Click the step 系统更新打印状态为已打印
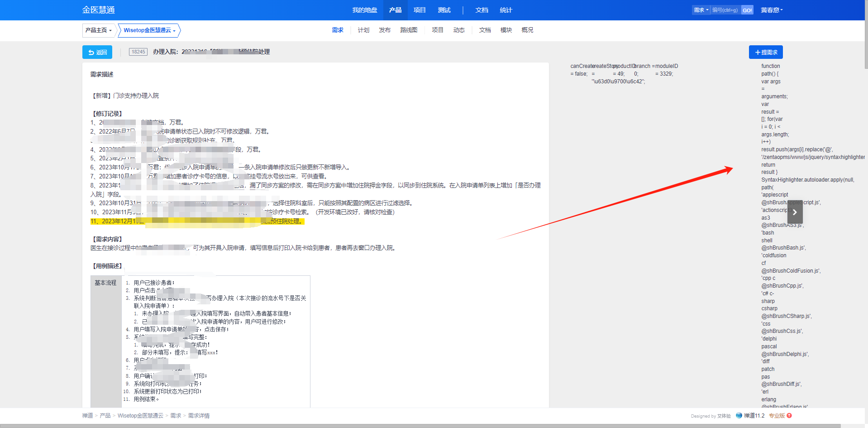The image size is (868, 428). coord(167,391)
